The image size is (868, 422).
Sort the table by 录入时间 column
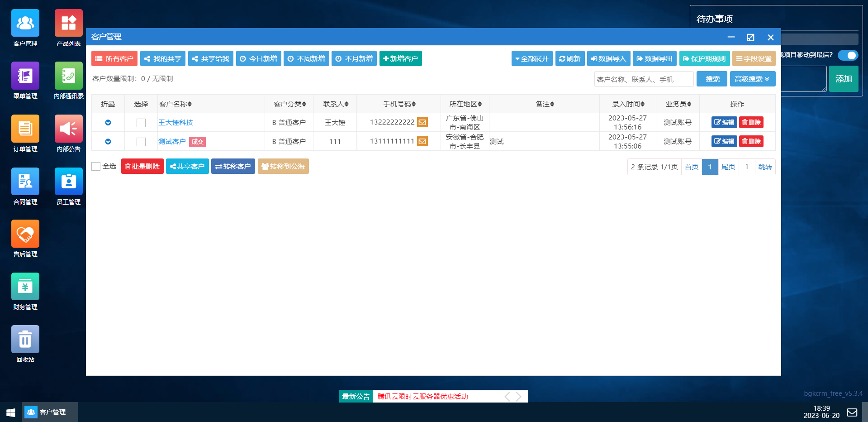tap(628, 104)
